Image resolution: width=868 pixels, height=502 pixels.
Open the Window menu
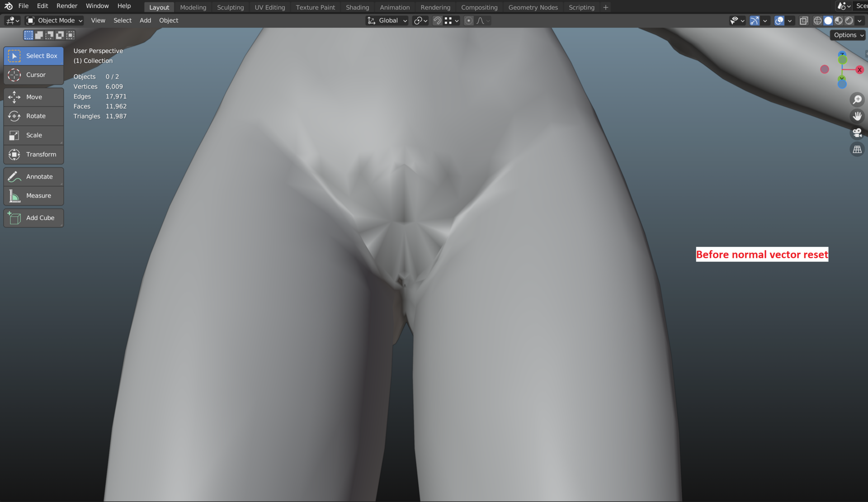pos(97,6)
